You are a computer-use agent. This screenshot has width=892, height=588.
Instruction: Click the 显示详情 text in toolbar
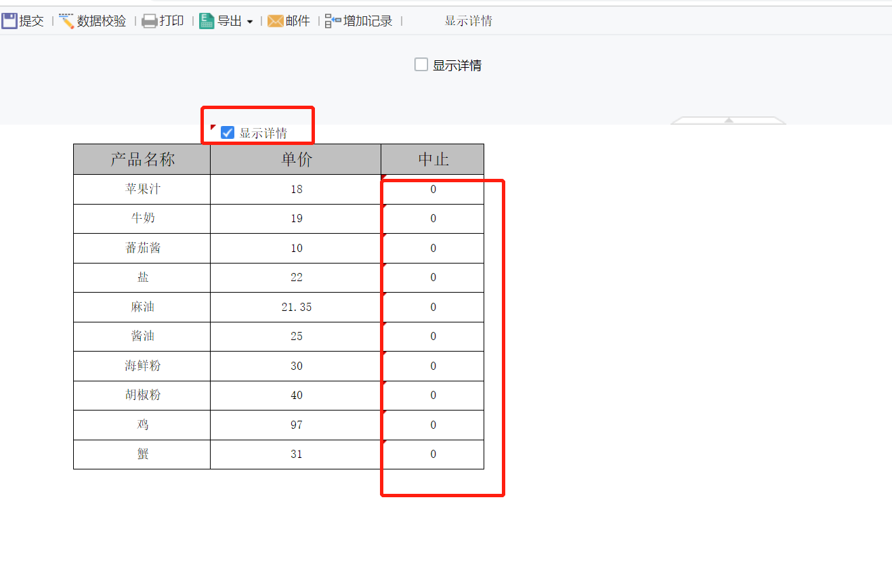point(468,21)
